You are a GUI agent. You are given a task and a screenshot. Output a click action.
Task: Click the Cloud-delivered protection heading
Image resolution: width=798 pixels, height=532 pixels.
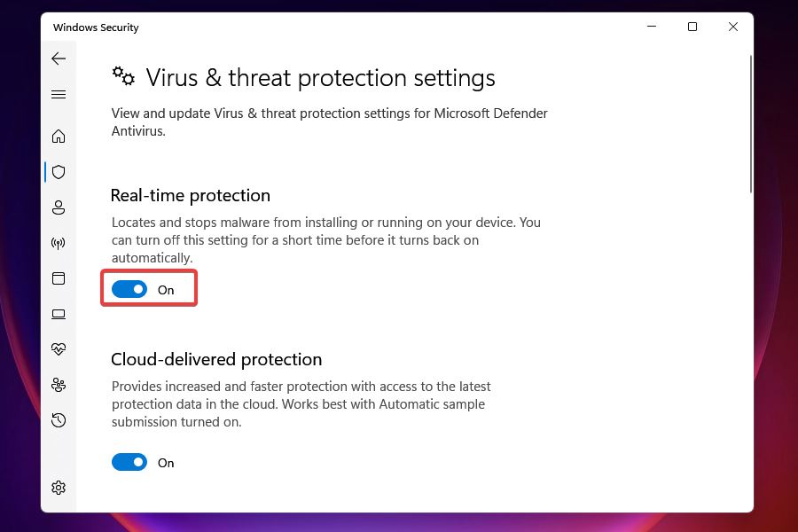coord(216,359)
